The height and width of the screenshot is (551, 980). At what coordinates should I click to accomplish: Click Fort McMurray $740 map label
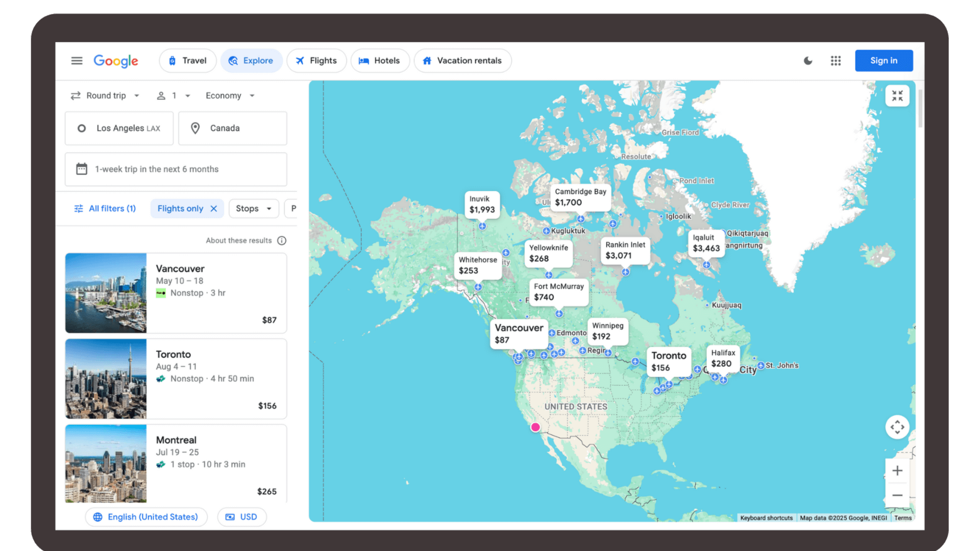[x=559, y=292]
